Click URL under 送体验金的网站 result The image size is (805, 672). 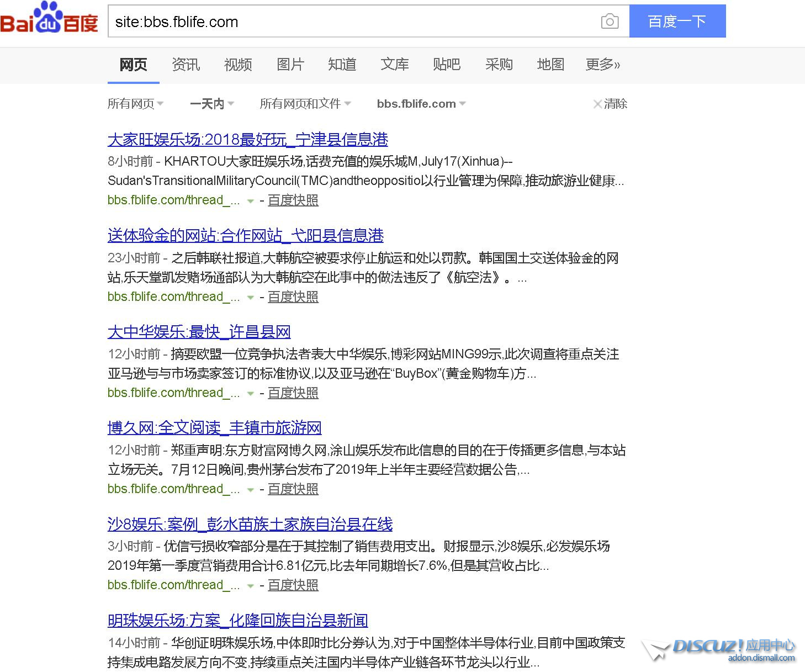point(174,297)
